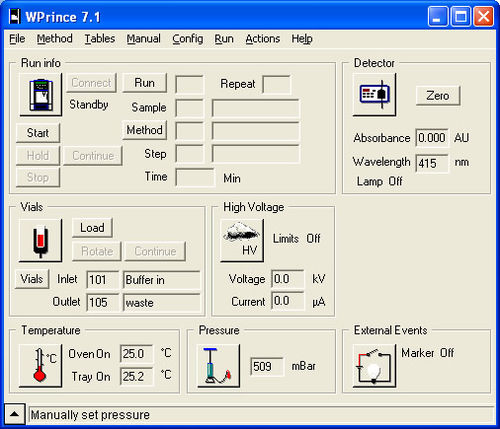Click the 'Marker Off' status text

pos(427,353)
